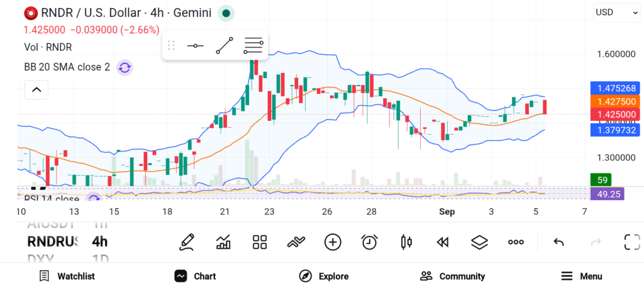Select the trend line tool in the floating toolbar
This screenshot has width=644, height=290.
pos(225,45)
